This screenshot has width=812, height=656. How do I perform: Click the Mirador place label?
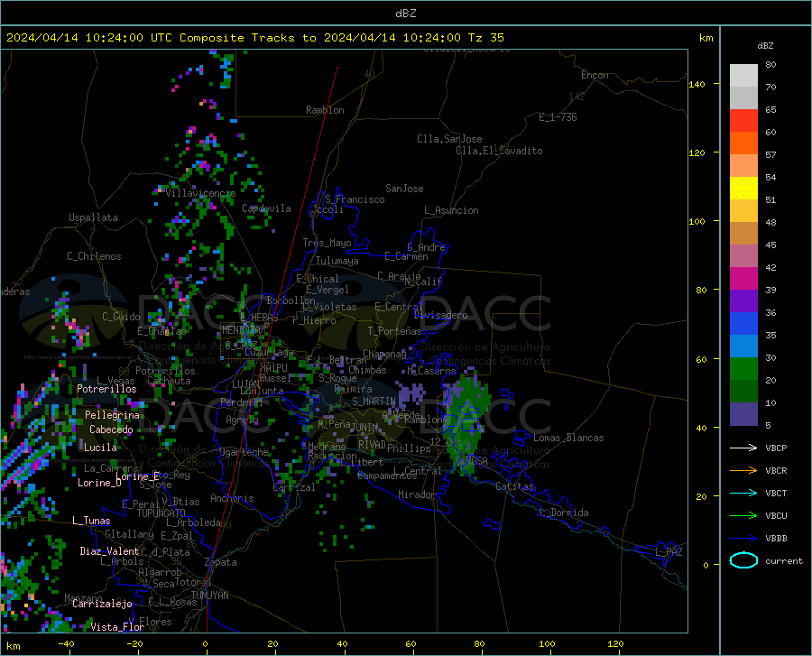pos(416,494)
